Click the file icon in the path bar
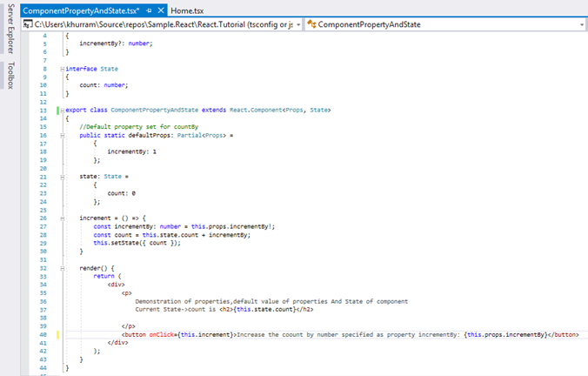Image resolution: width=588 pixels, height=376 pixels. 28,25
